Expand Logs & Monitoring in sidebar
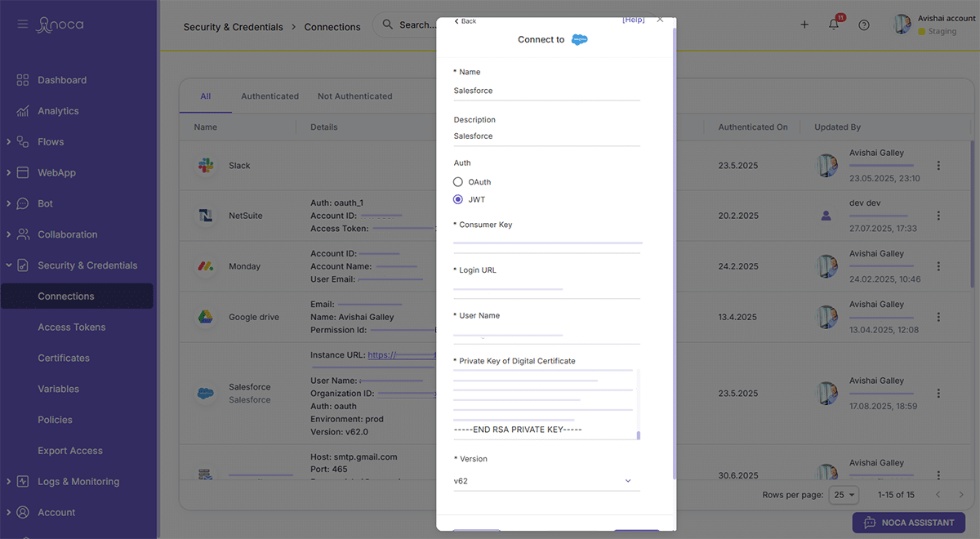This screenshot has width=980, height=539. point(8,482)
